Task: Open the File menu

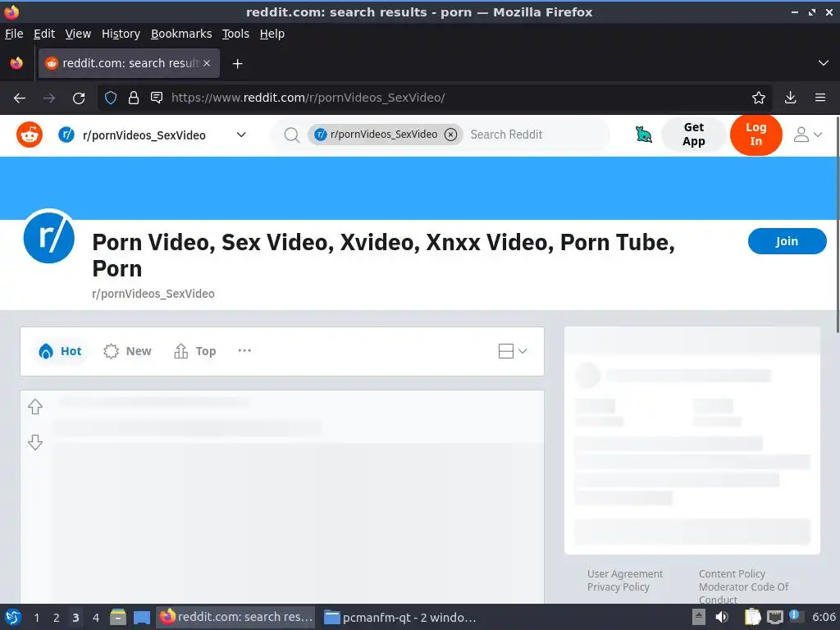Action: coord(14,34)
